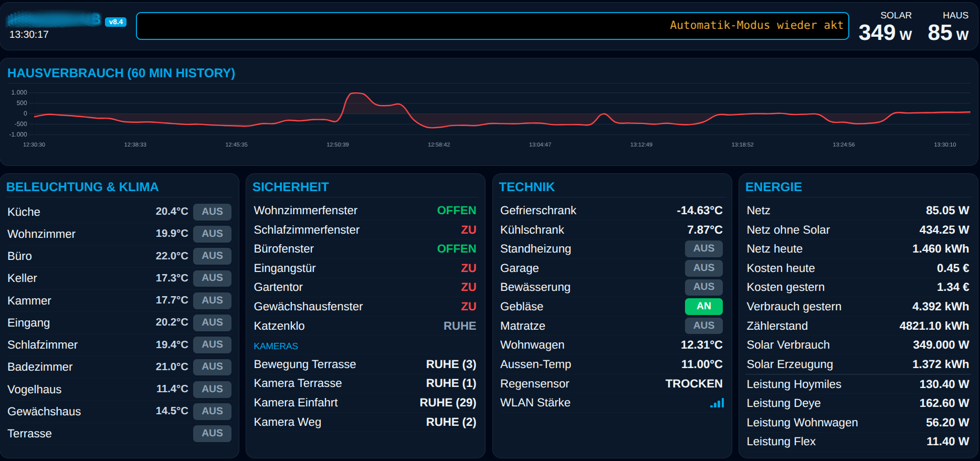Click the Gewächshausfenster ZU status
This screenshot has width=980, height=461.
click(469, 307)
